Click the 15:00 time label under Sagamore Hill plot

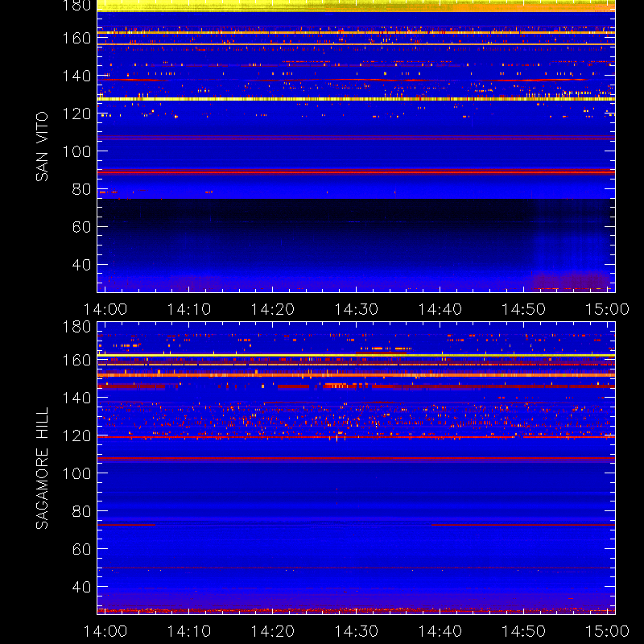pos(608,631)
